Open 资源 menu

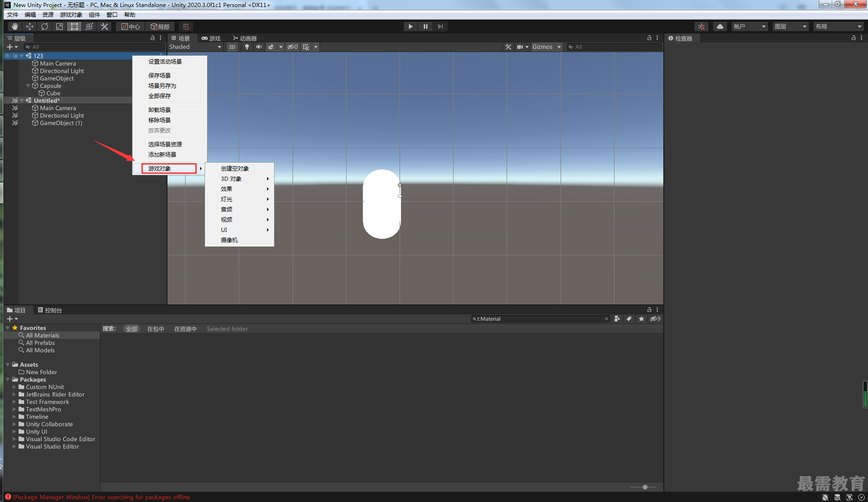click(48, 15)
